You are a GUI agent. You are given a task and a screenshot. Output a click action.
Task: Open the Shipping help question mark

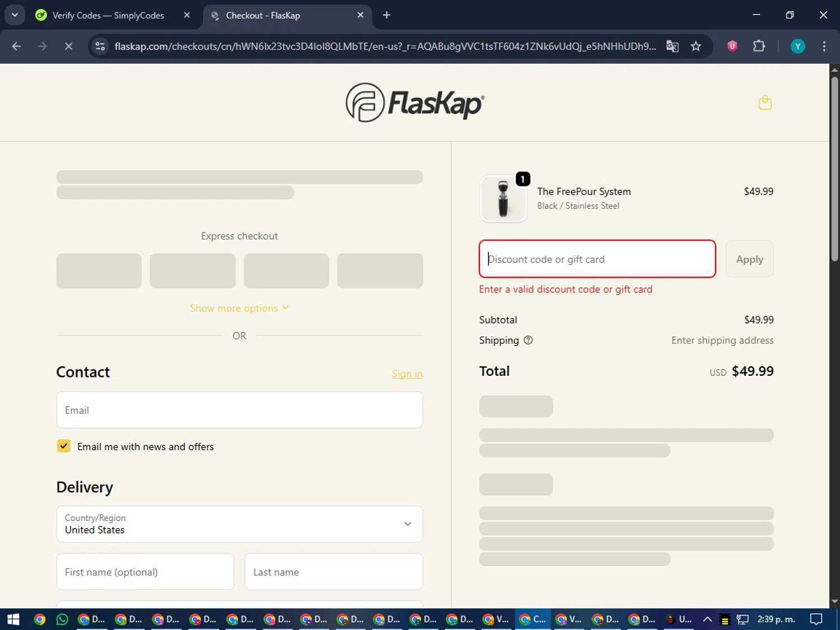(x=528, y=340)
